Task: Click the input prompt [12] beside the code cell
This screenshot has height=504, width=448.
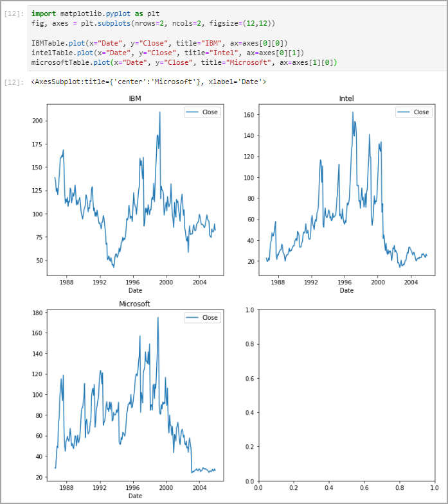Action: pos(14,14)
